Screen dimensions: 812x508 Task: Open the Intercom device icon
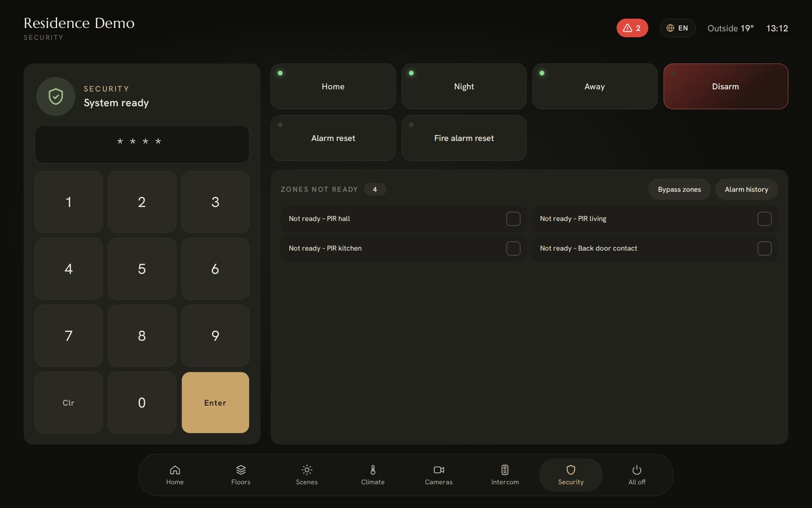pos(504,470)
